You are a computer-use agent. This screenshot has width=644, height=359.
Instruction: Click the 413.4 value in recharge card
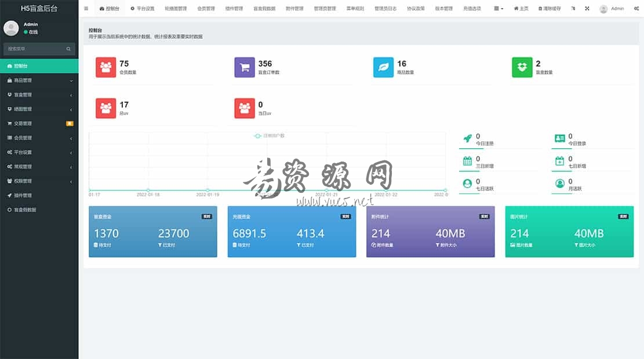(x=311, y=233)
